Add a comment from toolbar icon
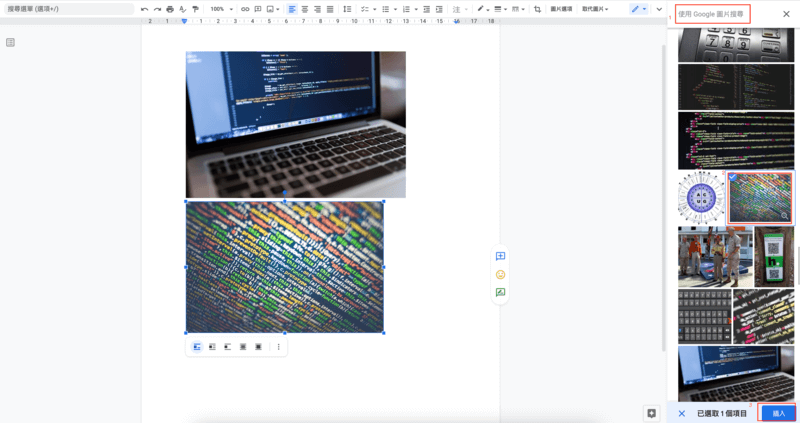Viewport: 800px width, 423px height. pos(258,9)
